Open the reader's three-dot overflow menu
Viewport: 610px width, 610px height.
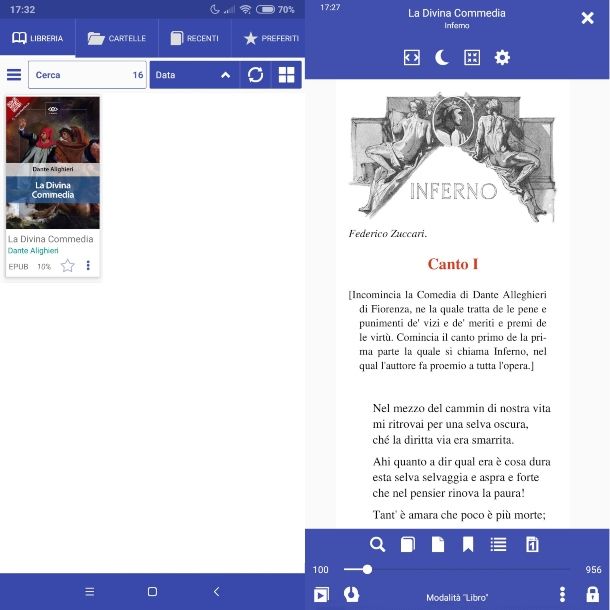point(562,594)
